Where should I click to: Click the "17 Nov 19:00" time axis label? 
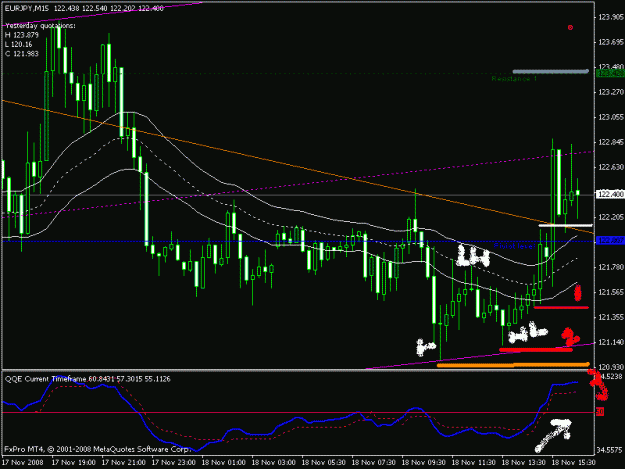point(74,463)
